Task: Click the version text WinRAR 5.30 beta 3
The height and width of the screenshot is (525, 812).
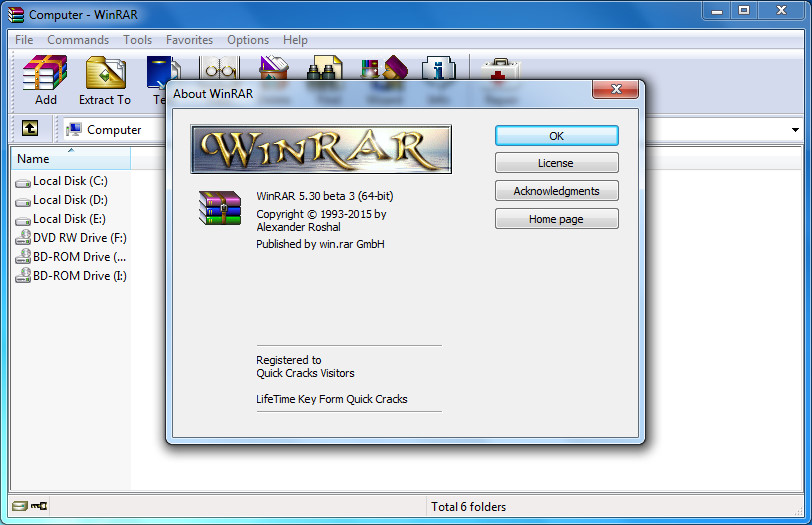Action: click(325, 196)
